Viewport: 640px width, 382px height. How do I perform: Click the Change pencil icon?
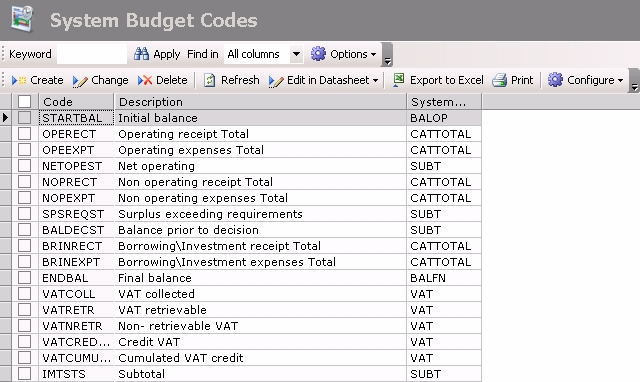(80, 81)
